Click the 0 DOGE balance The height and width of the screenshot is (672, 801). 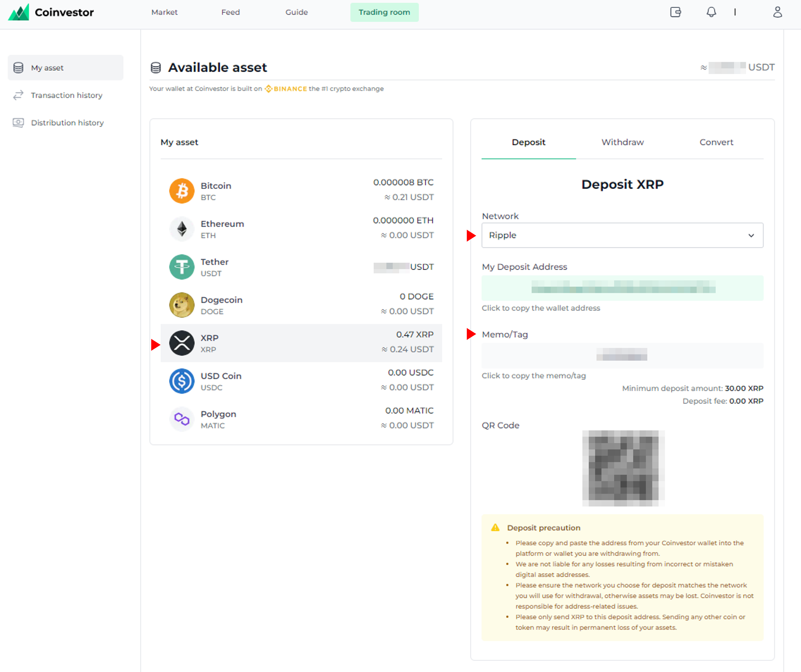click(417, 296)
